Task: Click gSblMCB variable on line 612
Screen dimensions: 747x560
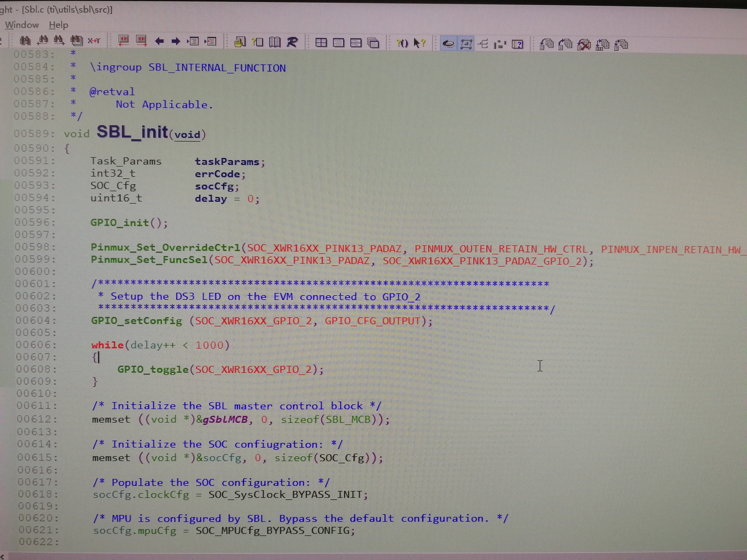Action: pyautogui.click(x=225, y=420)
